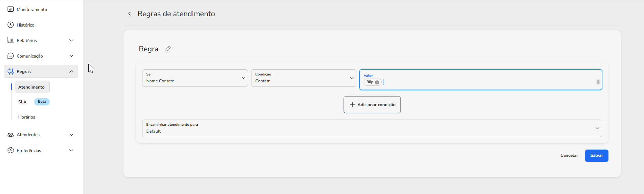Select the Horários submenu item
Image resolution: width=644 pixels, height=194 pixels.
[x=27, y=117]
